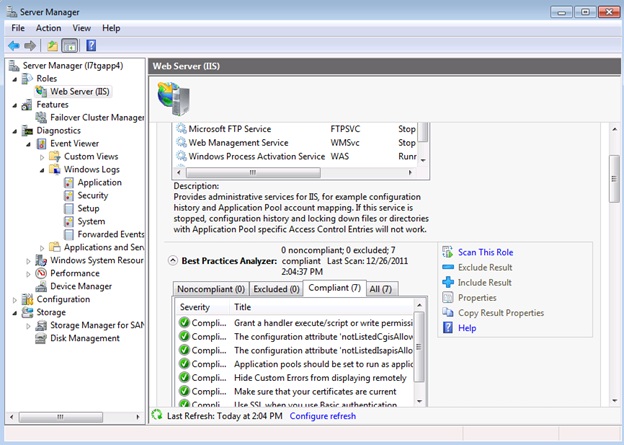
Task: Click the main pane vertical scrollbar thumb
Action: pos(614,179)
